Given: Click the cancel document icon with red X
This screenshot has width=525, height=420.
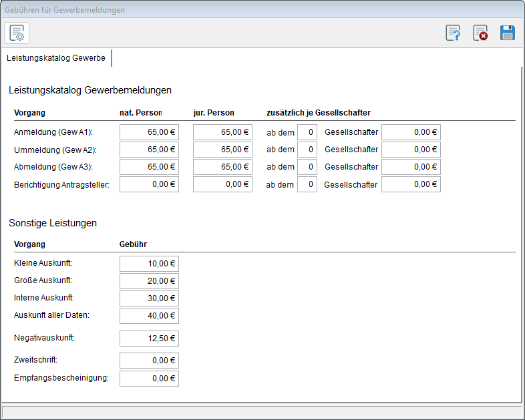Looking at the screenshot, I should (480, 33).
